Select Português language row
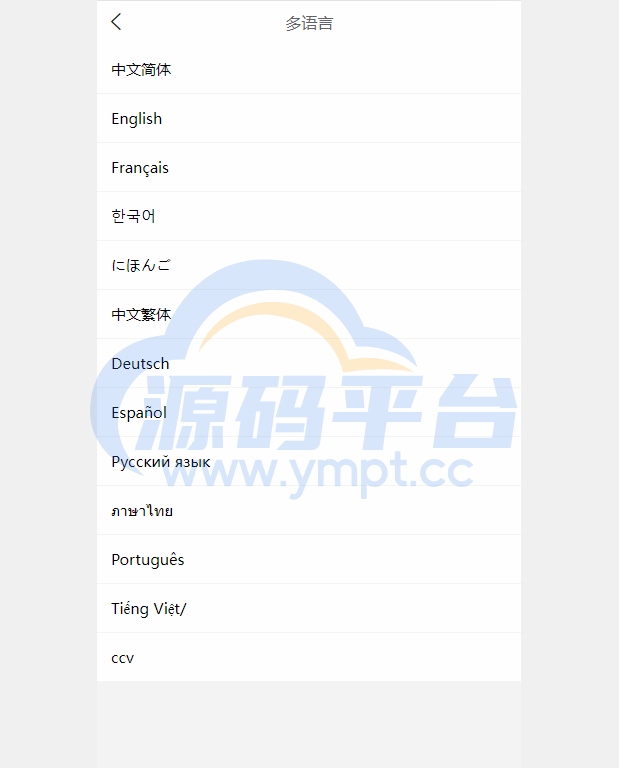The image size is (619, 768). click(309, 559)
